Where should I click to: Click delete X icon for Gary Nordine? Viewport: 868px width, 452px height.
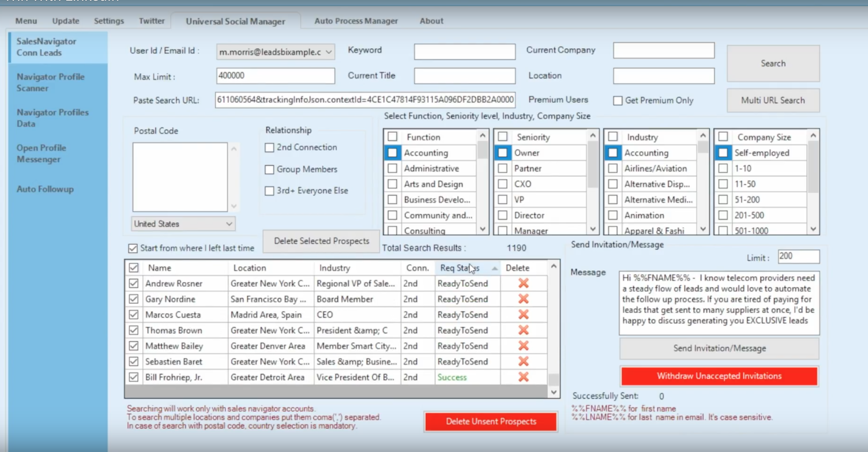pos(523,299)
